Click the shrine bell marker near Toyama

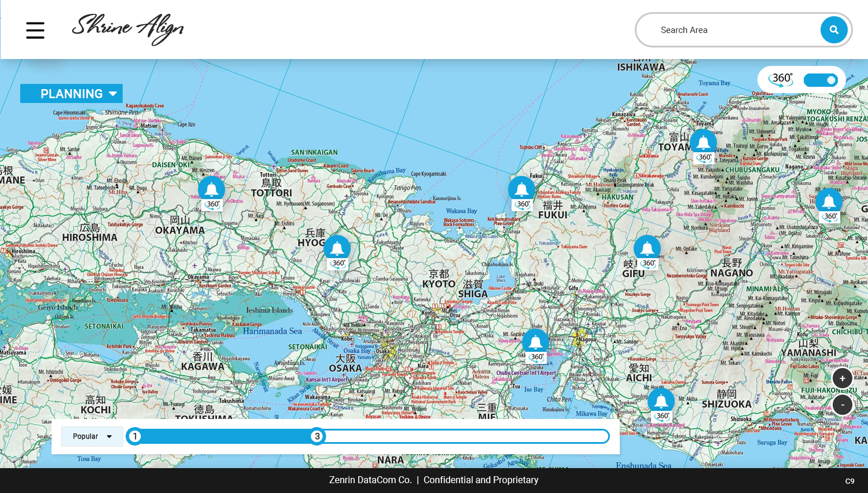pos(703,142)
